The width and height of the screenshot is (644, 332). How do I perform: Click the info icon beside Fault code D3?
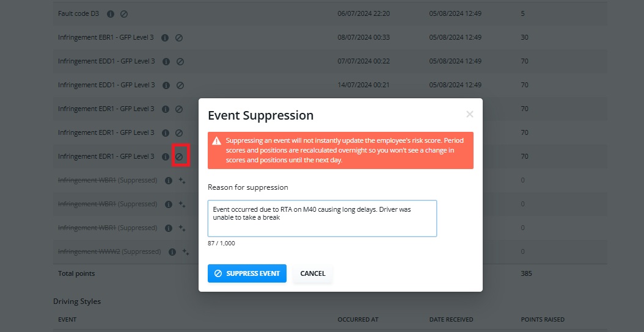coord(111,13)
